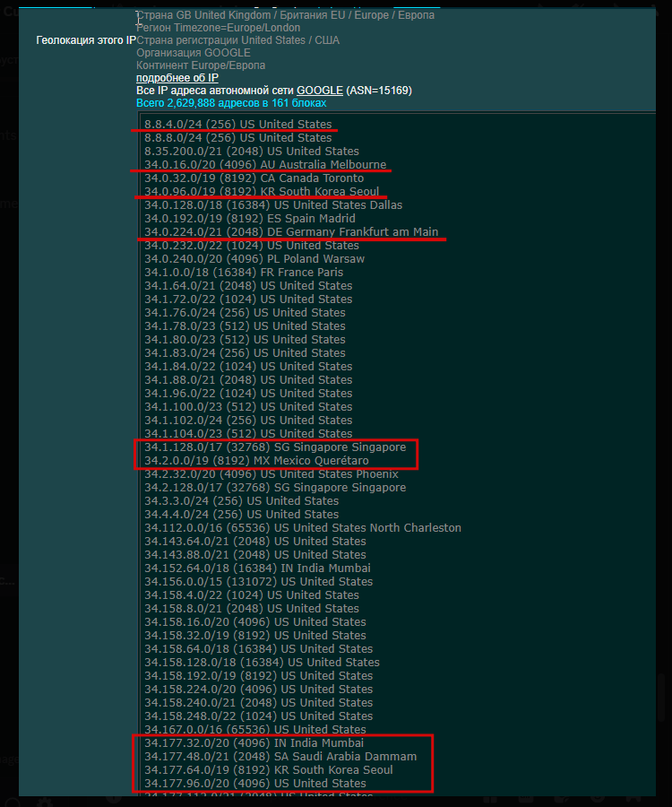Select the 34.1.96.0/22 United States row
Image resolution: width=672 pixels, height=807 pixels.
[248, 394]
